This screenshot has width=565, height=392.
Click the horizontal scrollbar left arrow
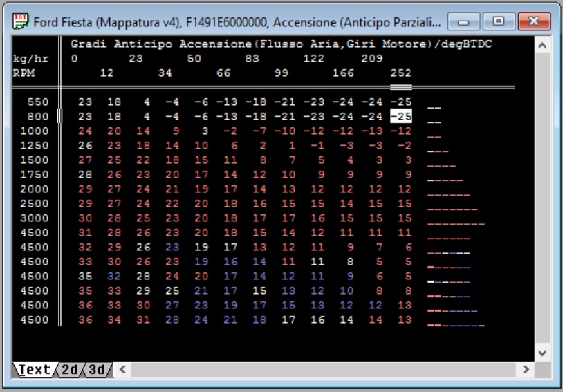click(122, 369)
